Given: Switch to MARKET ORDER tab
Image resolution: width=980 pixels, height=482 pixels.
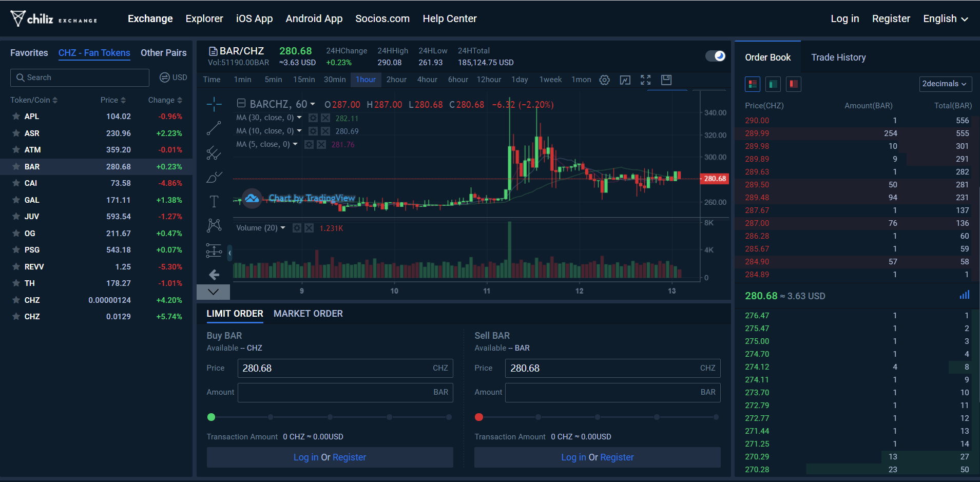Looking at the screenshot, I should coord(308,314).
